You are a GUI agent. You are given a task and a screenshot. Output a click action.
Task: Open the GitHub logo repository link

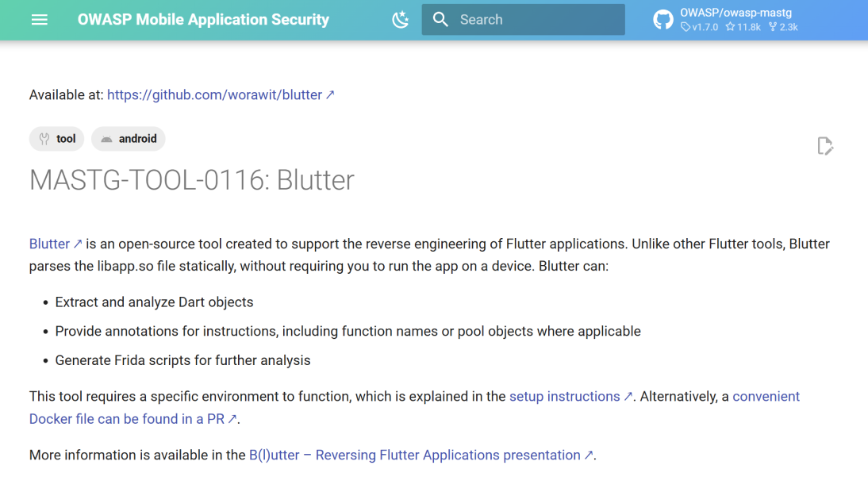663,20
